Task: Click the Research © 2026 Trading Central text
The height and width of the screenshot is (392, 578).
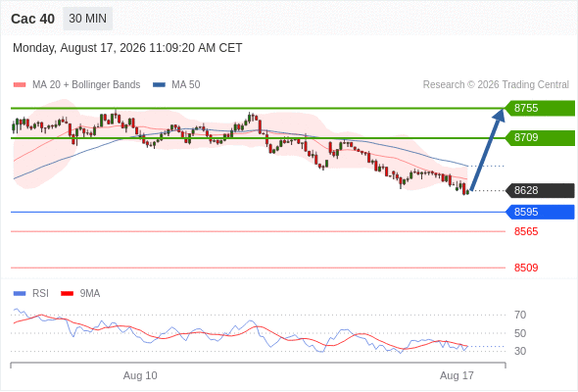Action: 496,85
